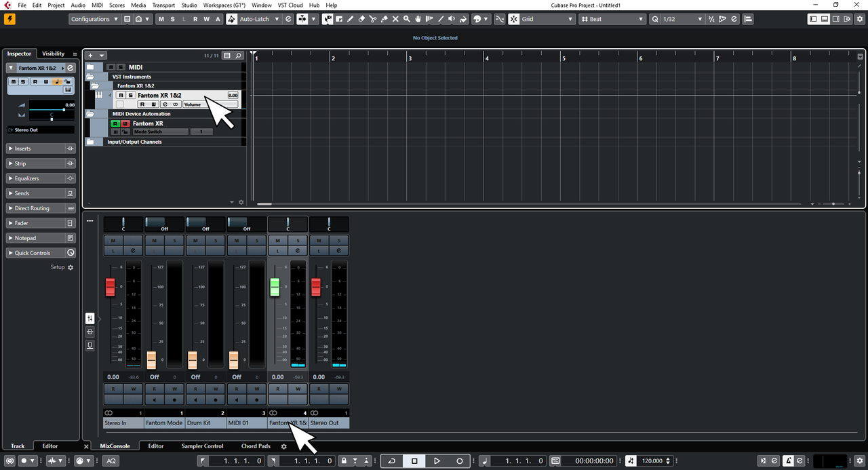The width and height of the screenshot is (868, 470).
Task: Select the Time Warp tool
Action: click(x=429, y=19)
